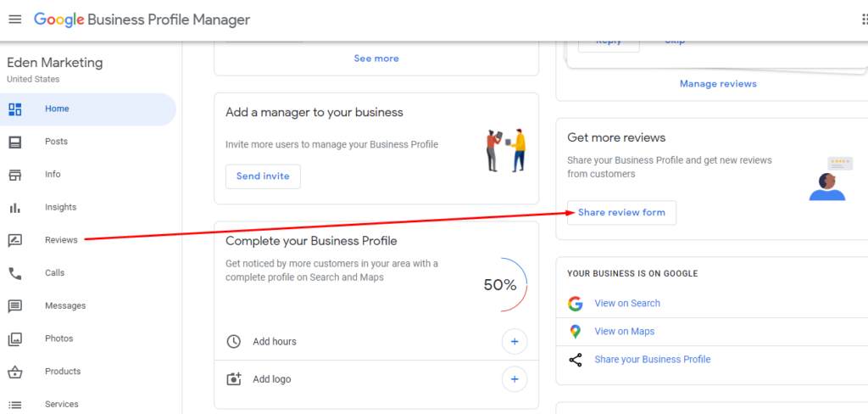The image size is (868, 414).
Task: Open the Manage reviews link
Action: pyautogui.click(x=718, y=84)
